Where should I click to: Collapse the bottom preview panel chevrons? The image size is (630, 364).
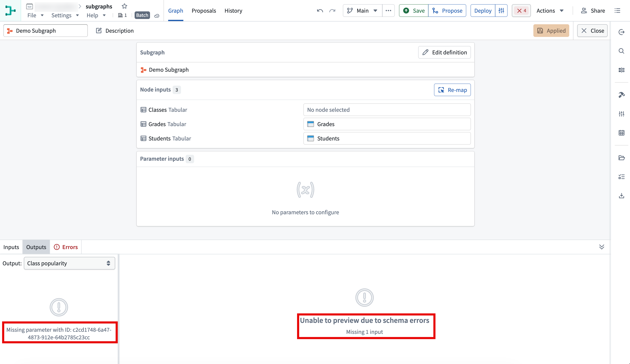click(x=602, y=247)
